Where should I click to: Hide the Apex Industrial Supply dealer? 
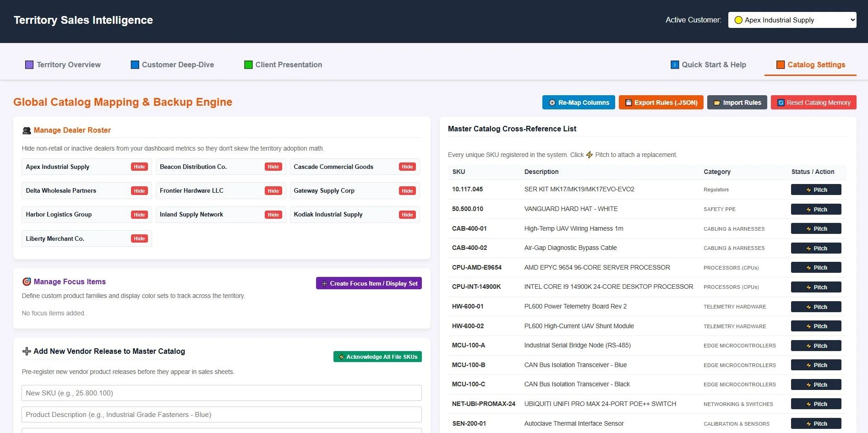tap(139, 167)
